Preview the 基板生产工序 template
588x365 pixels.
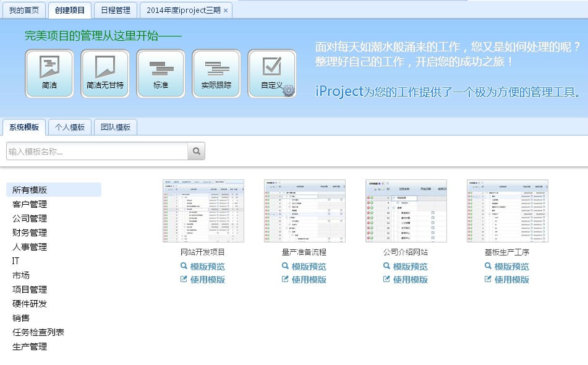coord(507,267)
